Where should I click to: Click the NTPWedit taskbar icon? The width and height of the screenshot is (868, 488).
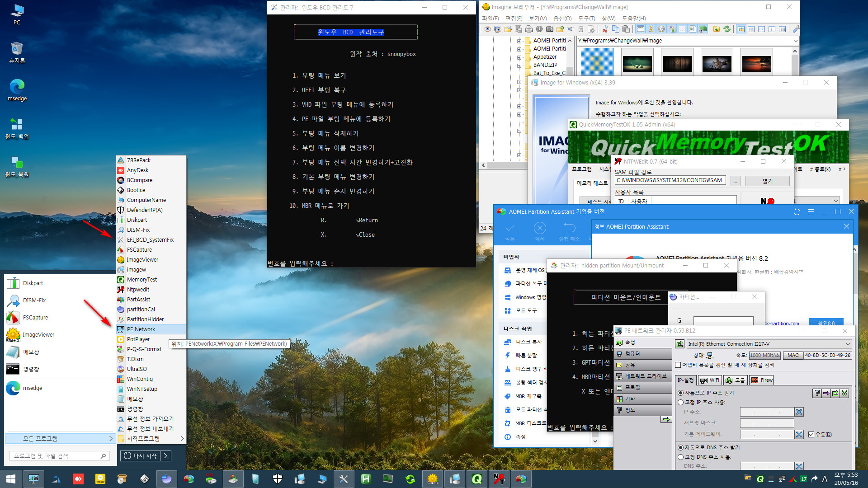point(499,479)
